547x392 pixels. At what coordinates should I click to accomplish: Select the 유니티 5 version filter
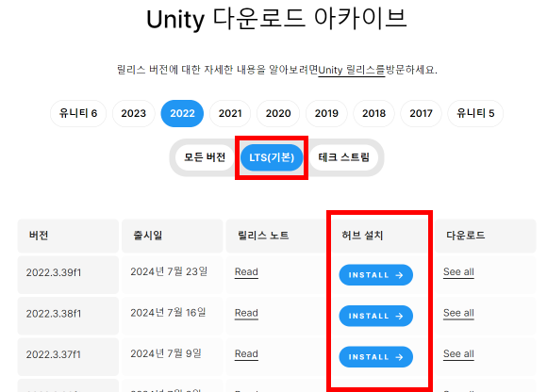(475, 113)
